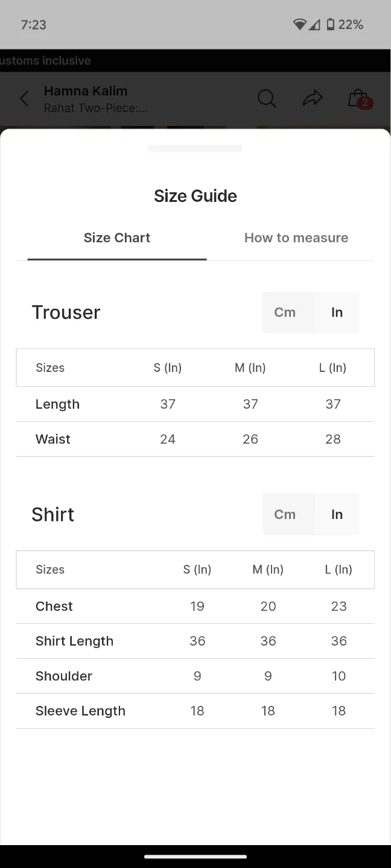Tap the cellular signal icon
This screenshot has height=868, width=391.
click(316, 24)
